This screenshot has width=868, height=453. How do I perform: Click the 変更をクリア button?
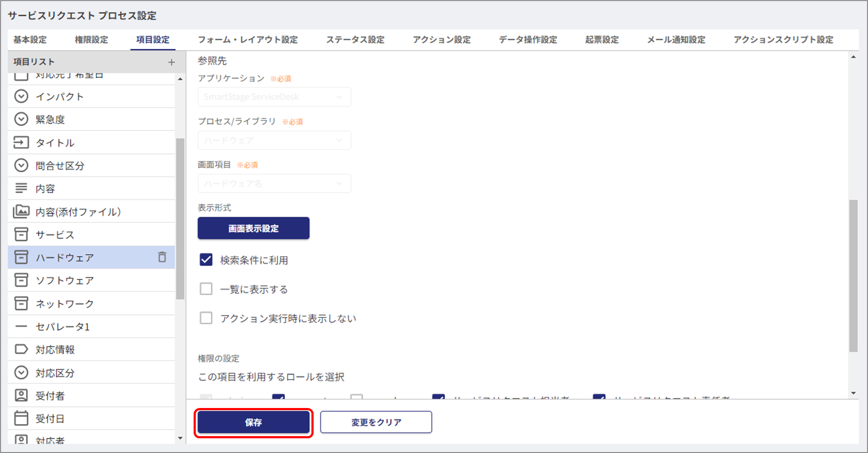tap(376, 422)
